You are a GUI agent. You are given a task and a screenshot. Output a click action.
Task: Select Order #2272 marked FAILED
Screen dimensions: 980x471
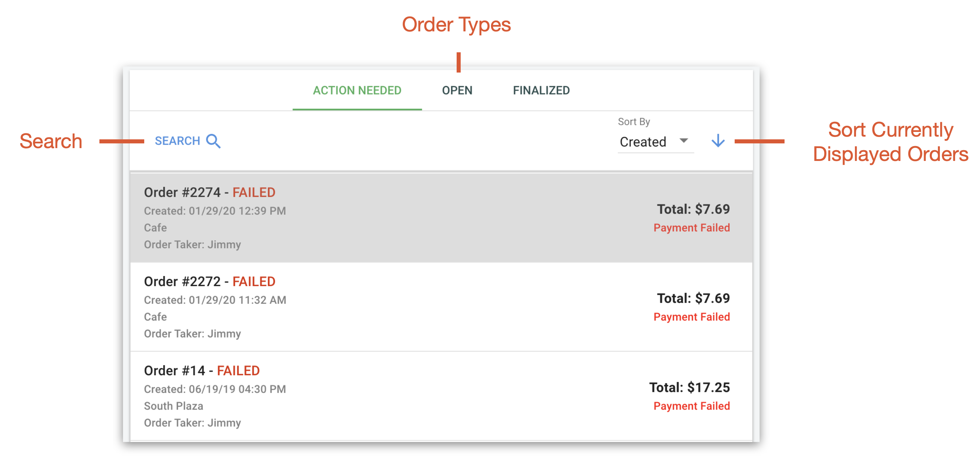point(209,281)
